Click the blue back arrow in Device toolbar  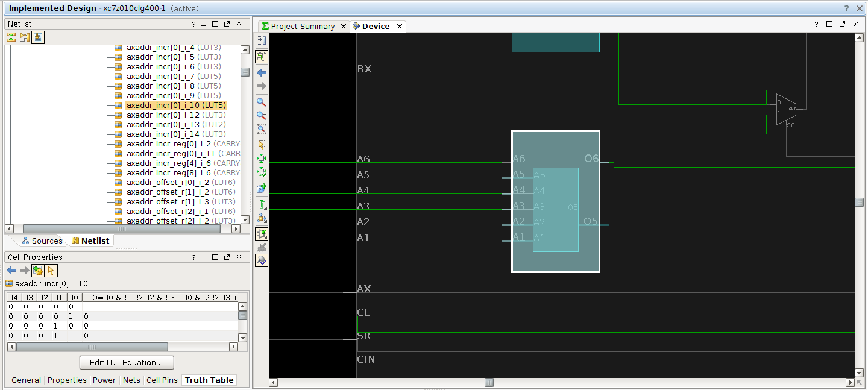point(262,72)
